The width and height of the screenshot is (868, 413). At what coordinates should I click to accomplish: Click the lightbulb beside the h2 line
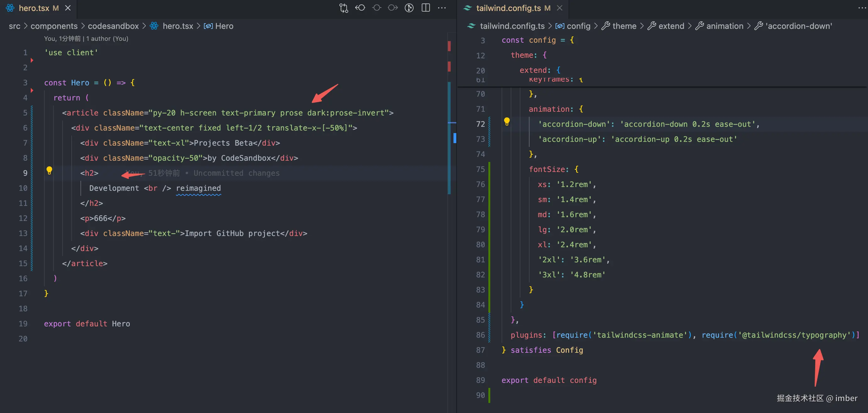49,170
